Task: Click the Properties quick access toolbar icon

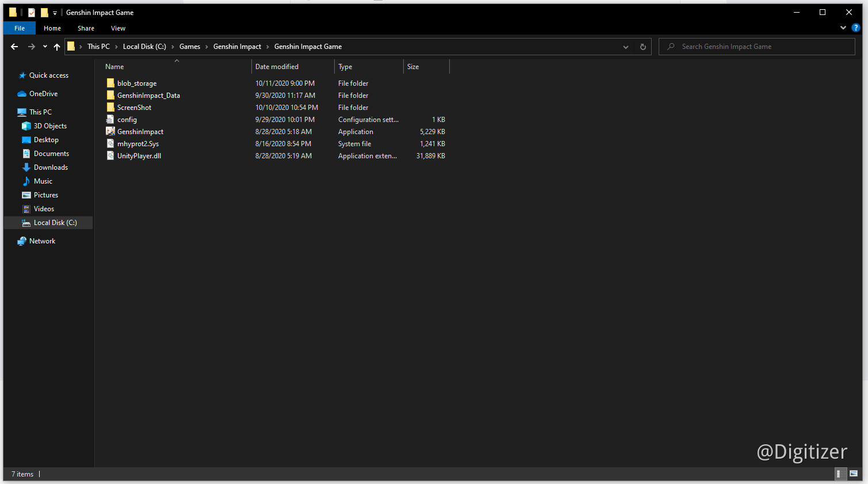Action: coord(32,12)
